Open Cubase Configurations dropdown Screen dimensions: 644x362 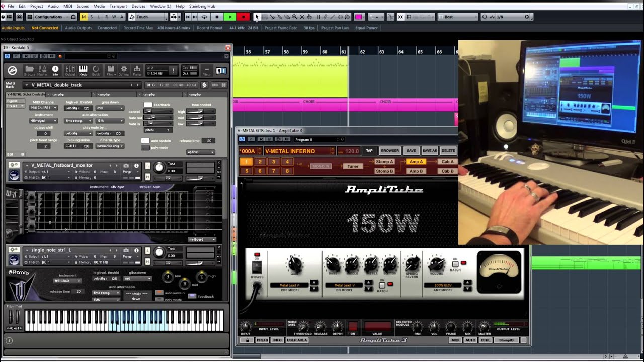51,17
